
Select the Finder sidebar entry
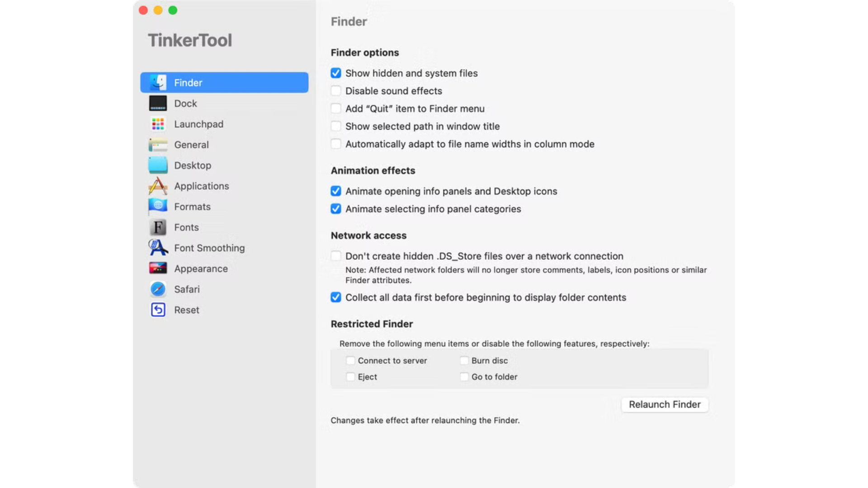(224, 83)
